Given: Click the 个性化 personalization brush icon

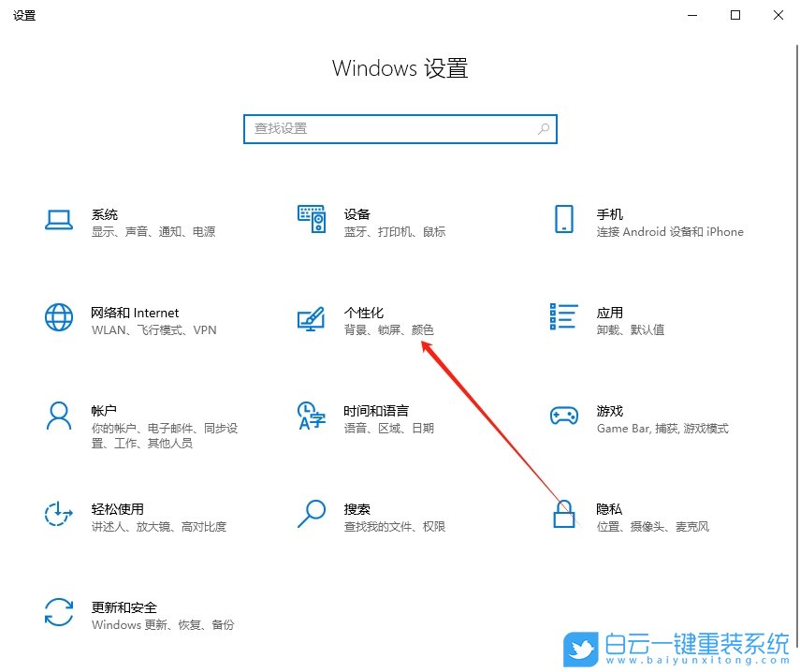Looking at the screenshot, I should [x=311, y=318].
